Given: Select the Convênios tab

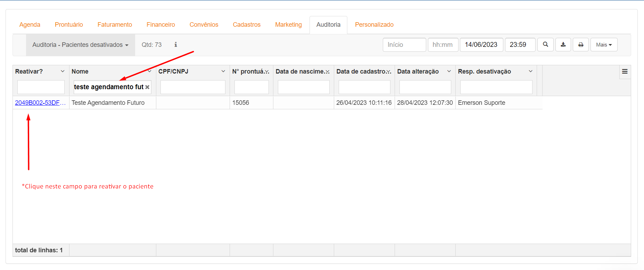Looking at the screenshot, I should pos(204,25).
